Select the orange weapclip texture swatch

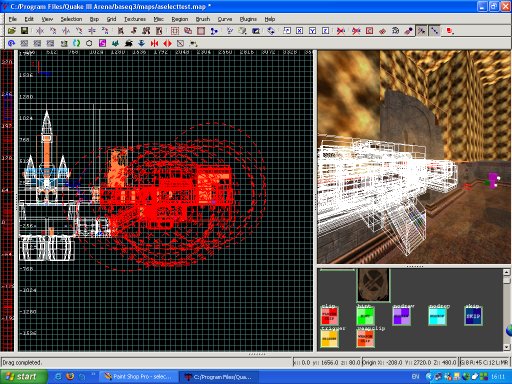[x=365, y=339]
